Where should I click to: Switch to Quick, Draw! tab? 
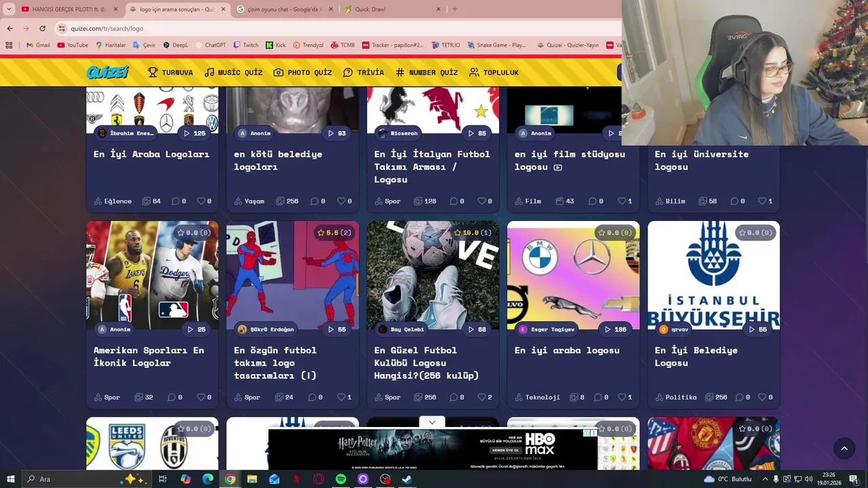(393, 9)
